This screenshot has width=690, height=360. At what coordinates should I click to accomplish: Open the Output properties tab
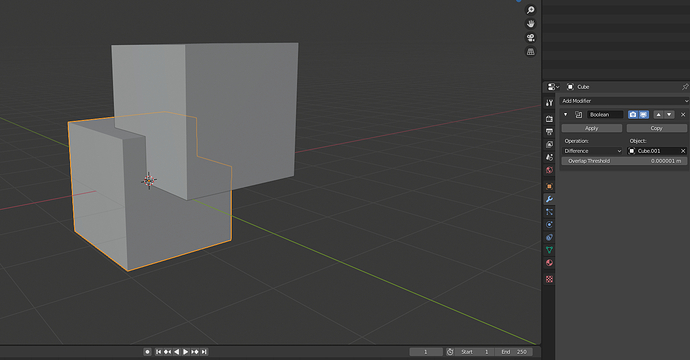coord(549,132)
